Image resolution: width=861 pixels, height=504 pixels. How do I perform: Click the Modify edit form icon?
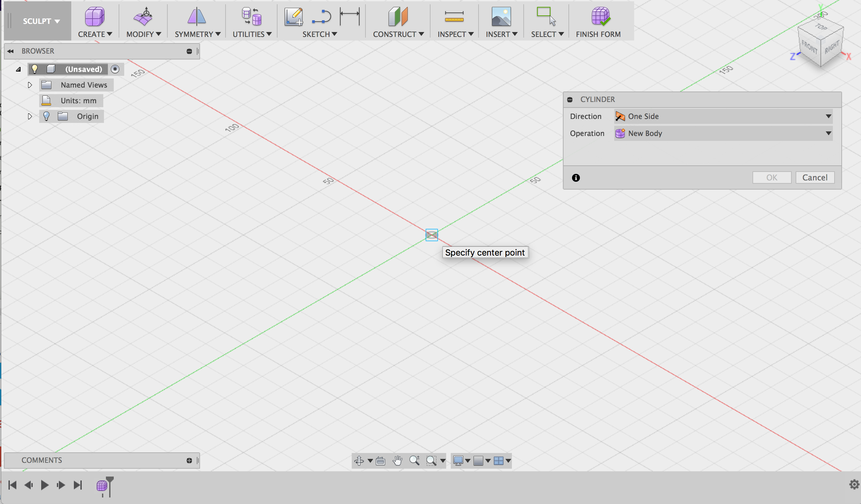[143, 16]
